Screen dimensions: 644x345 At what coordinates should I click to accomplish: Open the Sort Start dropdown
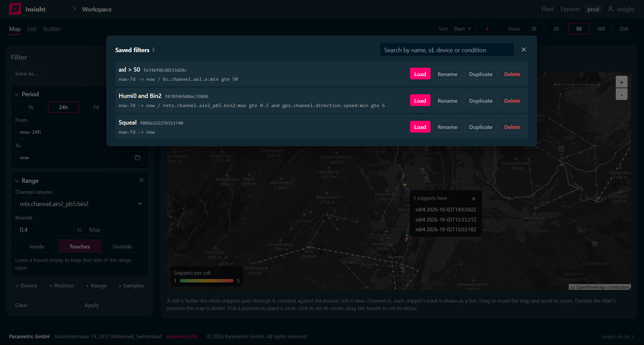click(x=462, y=29)
